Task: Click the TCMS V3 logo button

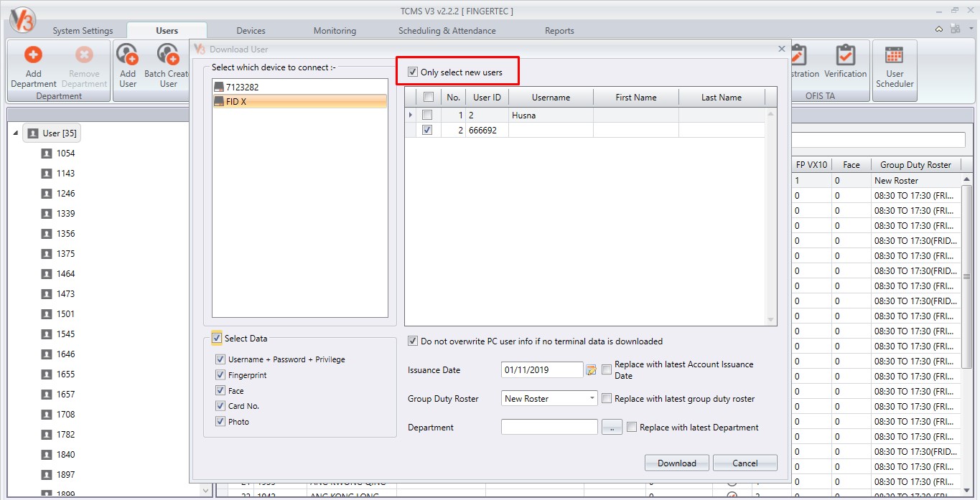Action: pyautogui.click(x=22, y=19)
